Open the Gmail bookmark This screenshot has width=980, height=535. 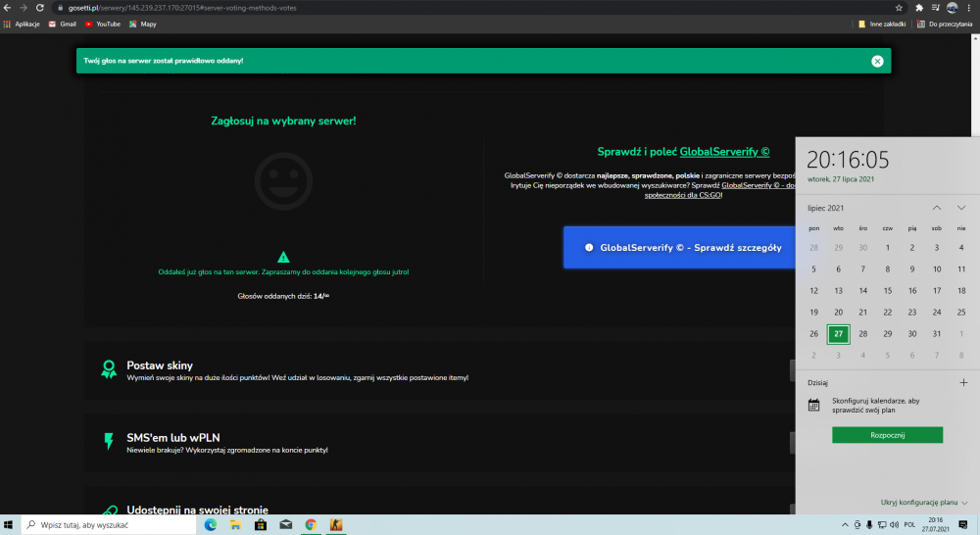click(63, 24)
